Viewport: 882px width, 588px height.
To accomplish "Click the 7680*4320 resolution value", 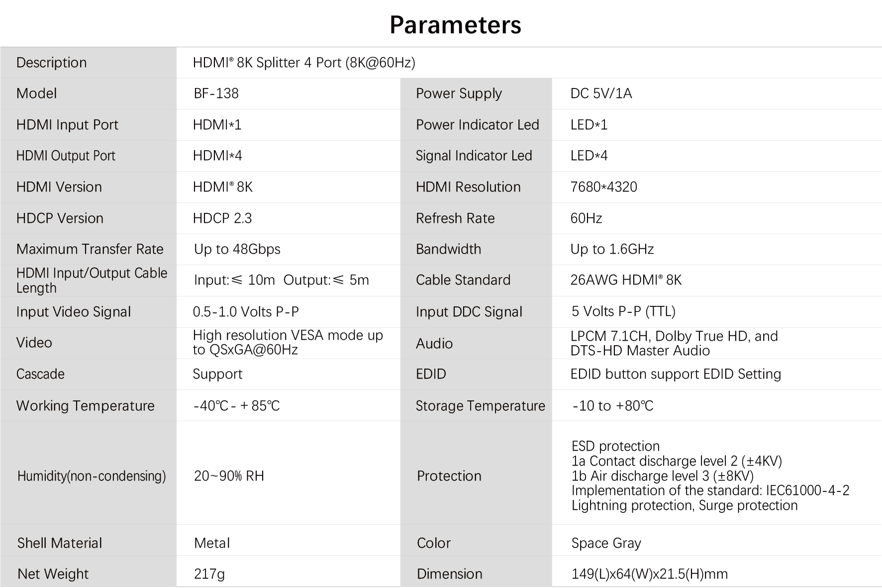I will pos(603,187).
